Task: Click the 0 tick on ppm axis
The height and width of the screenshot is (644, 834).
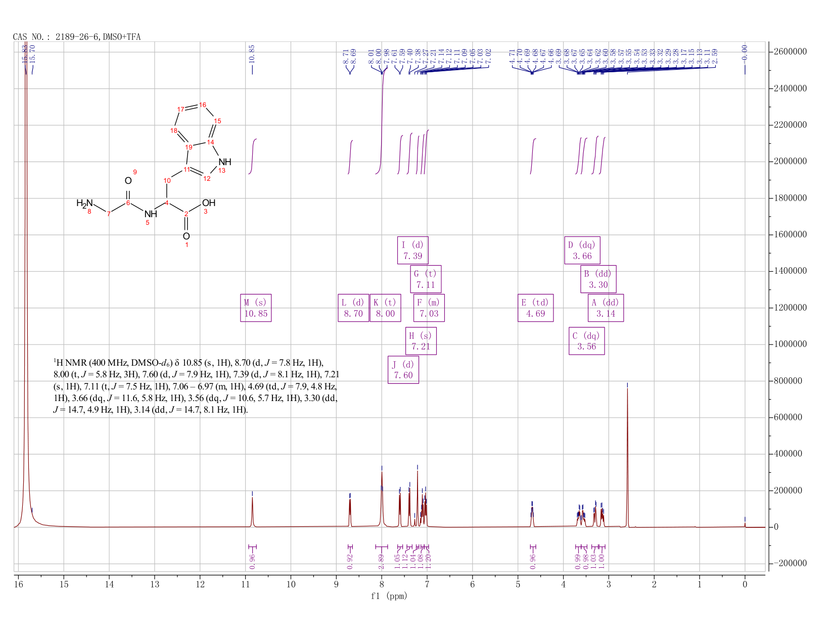Action: [x=745, y=584]
